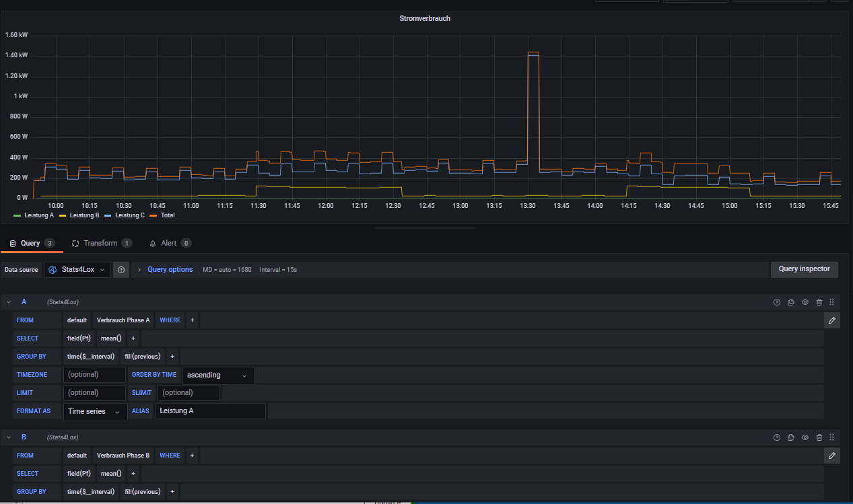The height and width of the screenshot is (504, 853).
Task: Open the data source help icon
Action: (x=121, y=270)
